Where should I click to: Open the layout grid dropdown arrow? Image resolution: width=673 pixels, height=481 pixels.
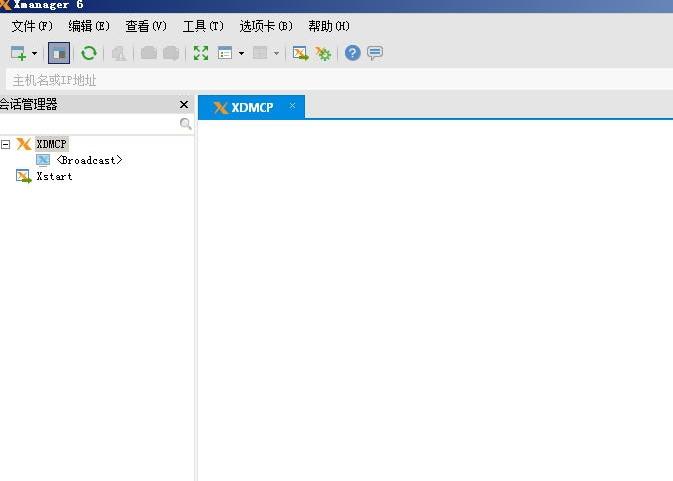[276, 54]
